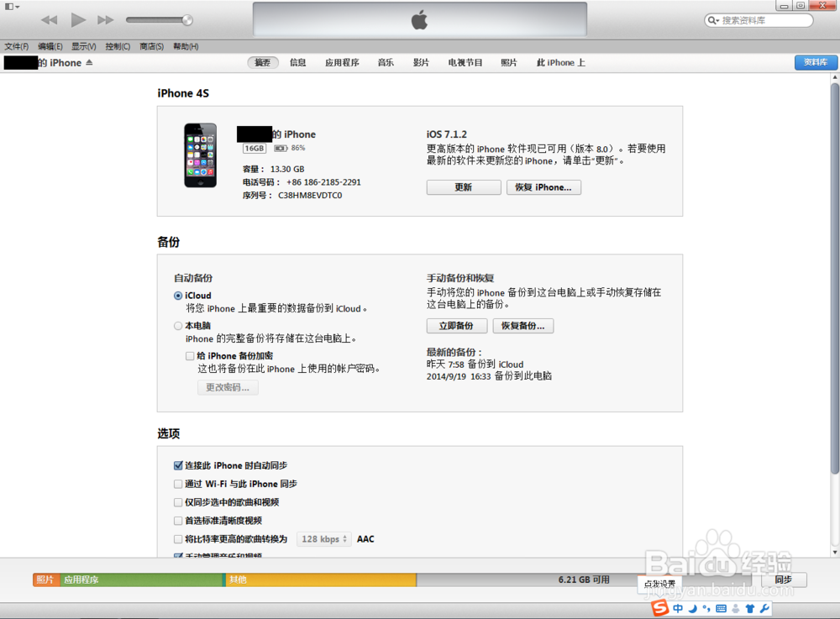Image resolution: width=840 pixels, height=619 pixels.
Task: Open the 商店(S) menu
Action: coord(151,46)
